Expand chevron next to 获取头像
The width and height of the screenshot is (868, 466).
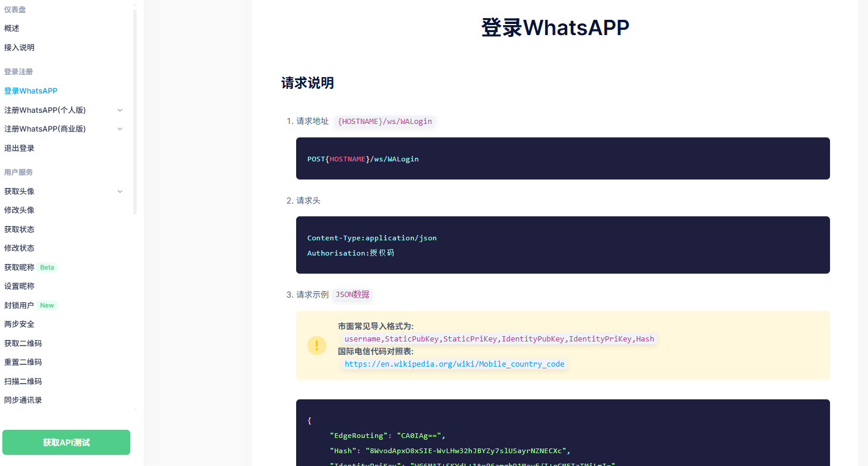120,191
